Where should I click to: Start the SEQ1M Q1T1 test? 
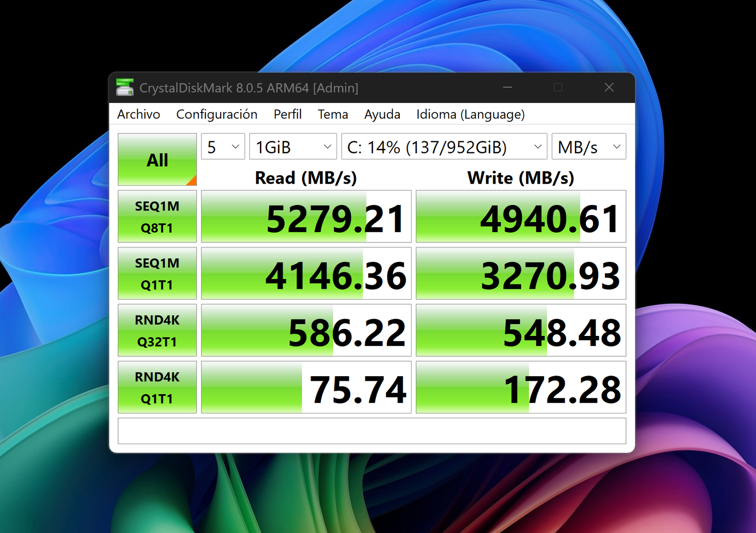click(x=157, y=273)
